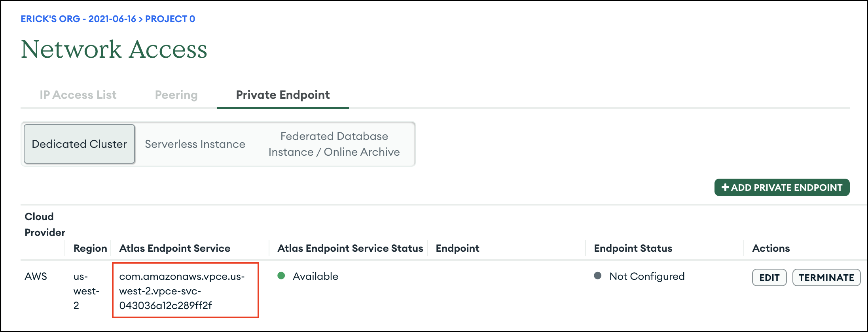The height and width of the screenshot is (332, 868).
Task: Go to Project 0 breadcrumb link
Action: coord(170,19)
